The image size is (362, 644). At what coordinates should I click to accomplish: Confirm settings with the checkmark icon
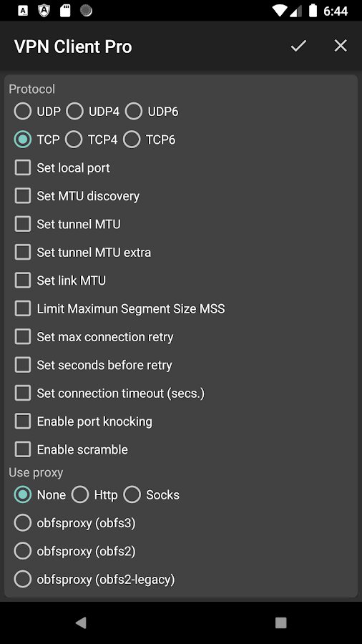(x=298, y=46)
